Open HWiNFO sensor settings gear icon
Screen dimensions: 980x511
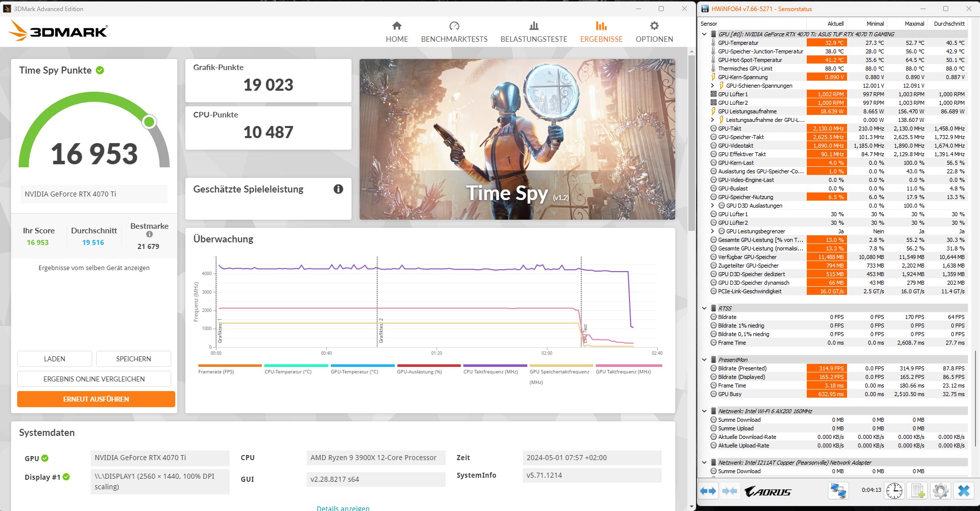[940, 491]
